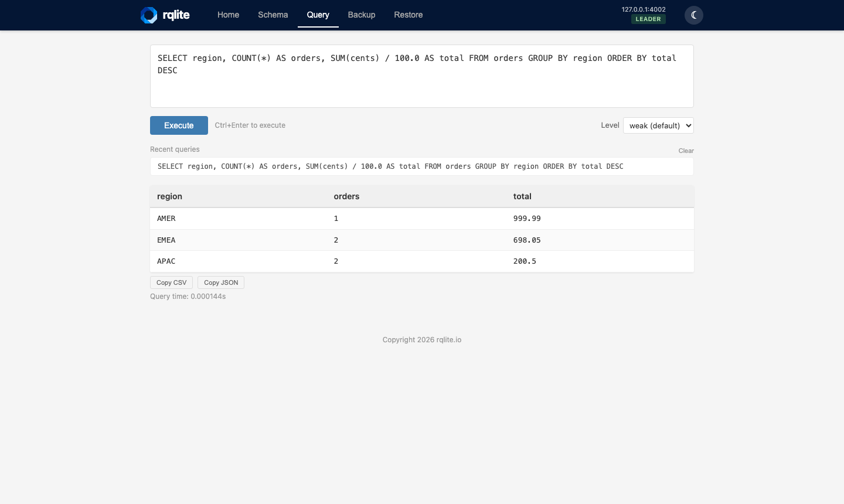Click the Ctrl+Enter to execute hint

(250, 125)
